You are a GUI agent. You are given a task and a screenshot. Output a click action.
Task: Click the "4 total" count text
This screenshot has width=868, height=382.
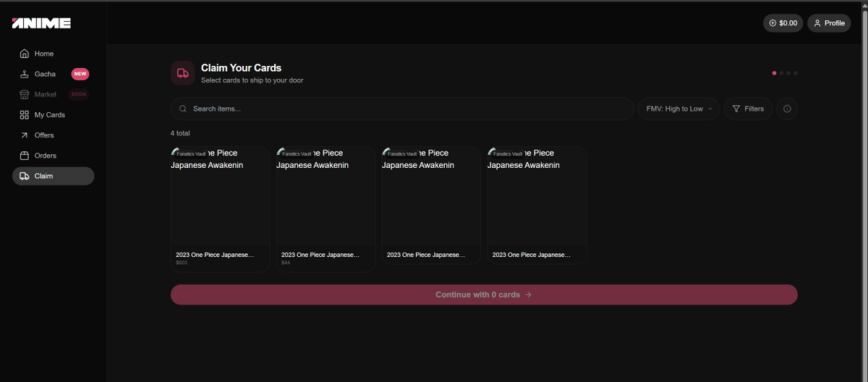(x=180, y=133)
